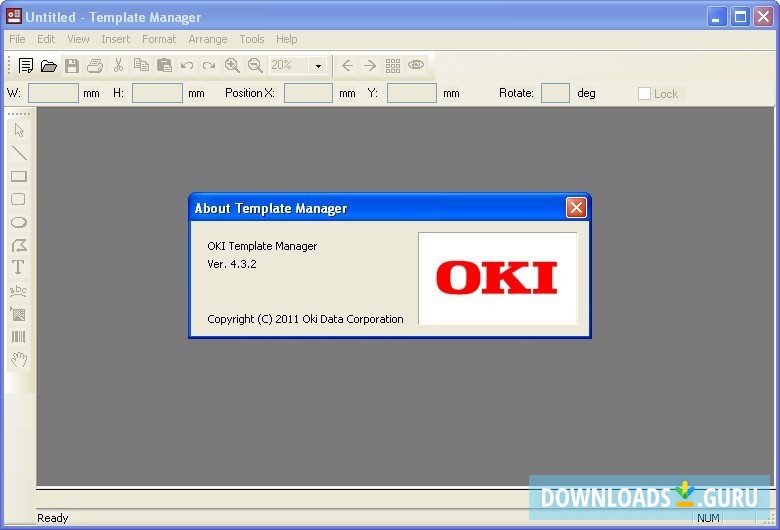780x530 pixels.
Task: Open the View menu
Action: coord(78,39)
